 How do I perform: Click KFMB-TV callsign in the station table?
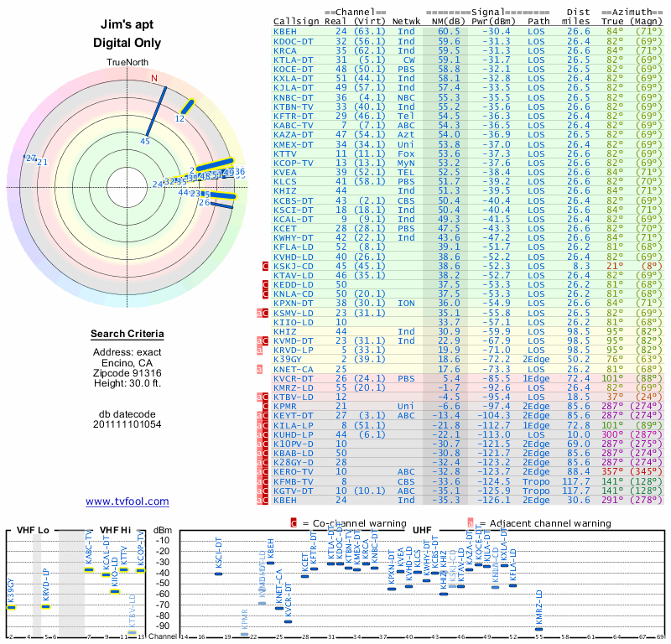click(x=293, y=482)
